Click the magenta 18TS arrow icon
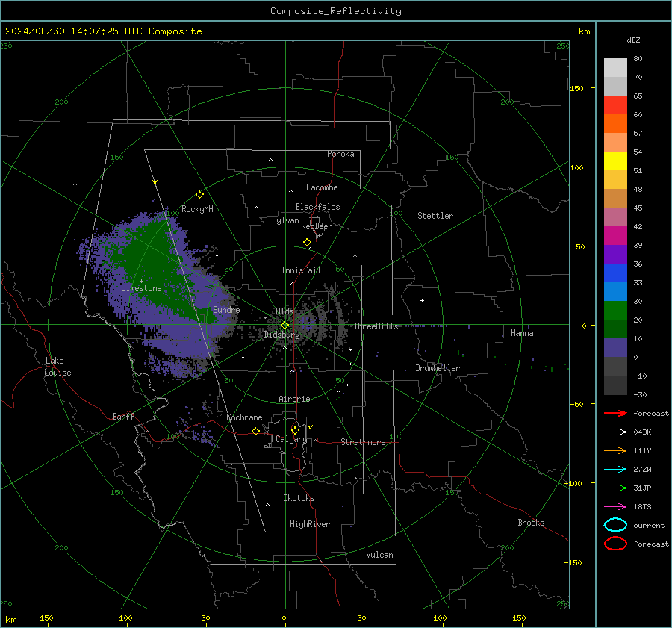This screenshot has height=628, width=672. tap(615, 507)
